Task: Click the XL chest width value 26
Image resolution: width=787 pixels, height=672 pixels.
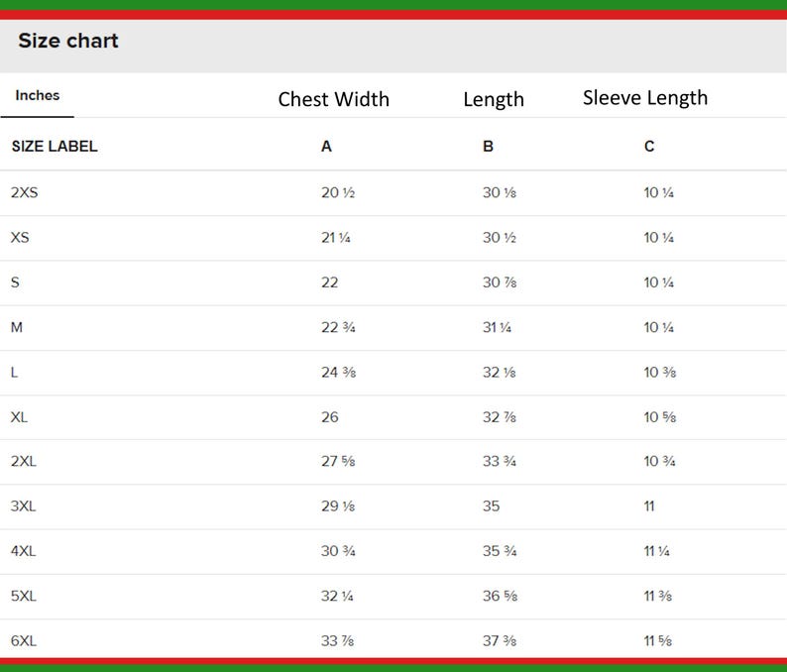Action: [x=330, y=417]
